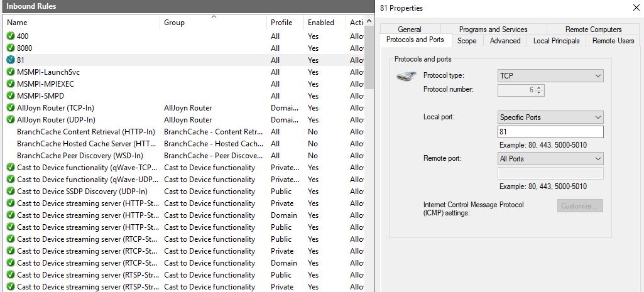This screenshot has width=644, height=292.
Task: Click the Inbound Rules panel title
Action: (x=31, y=6)
